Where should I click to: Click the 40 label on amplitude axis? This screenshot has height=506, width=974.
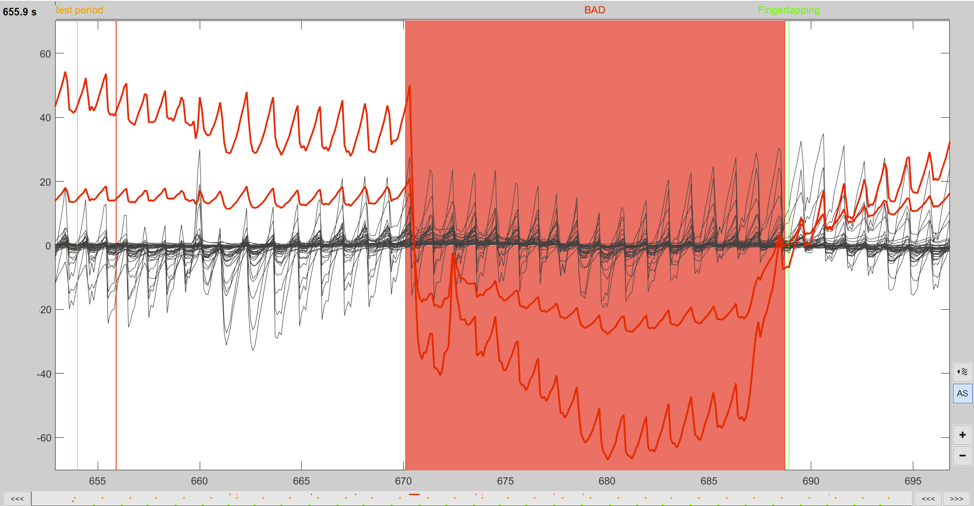[x=45, y=118]
